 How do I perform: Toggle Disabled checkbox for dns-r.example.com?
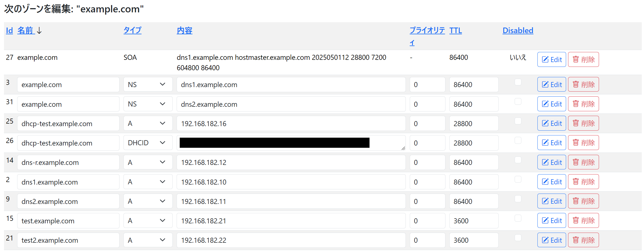pos(518,160)
